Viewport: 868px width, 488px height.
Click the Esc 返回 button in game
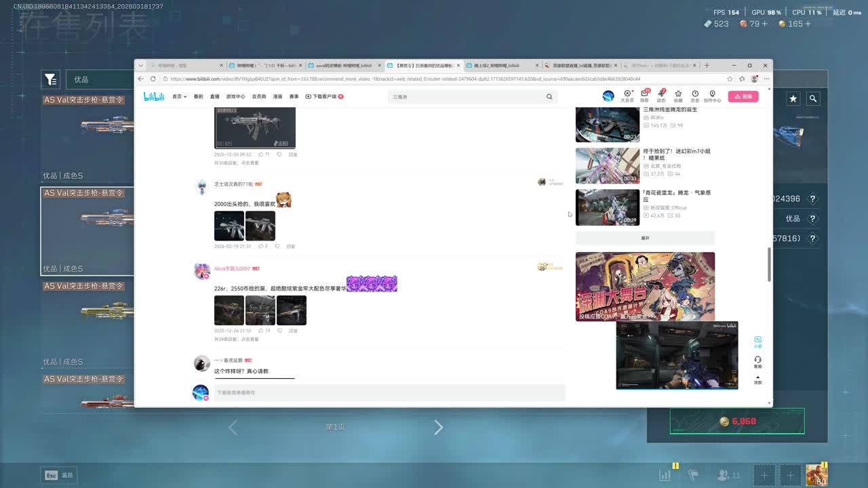click(59, 475)
